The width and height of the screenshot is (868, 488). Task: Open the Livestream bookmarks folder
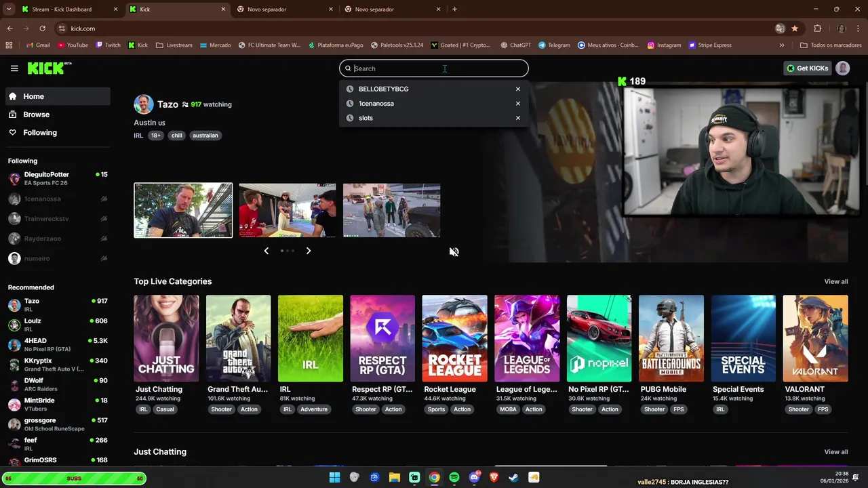[x=174, y=45]
